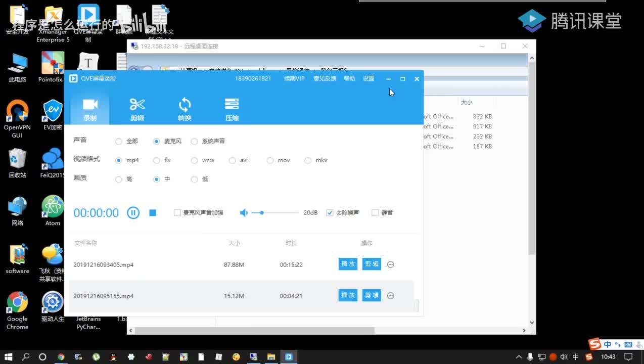Launch Atom editor desktop icon
The height and width of the screenshot is (364, 644).
[53, 211]
